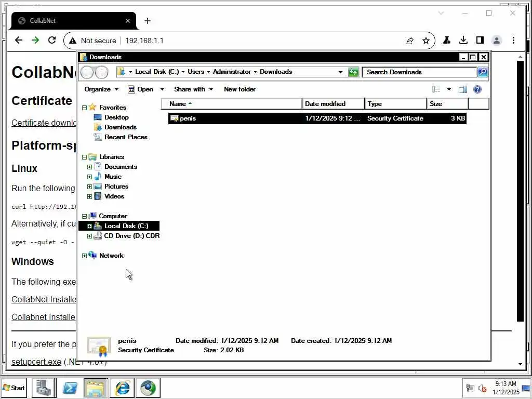Launch PowerShell from the taskbar

click(x=70, y=388)
